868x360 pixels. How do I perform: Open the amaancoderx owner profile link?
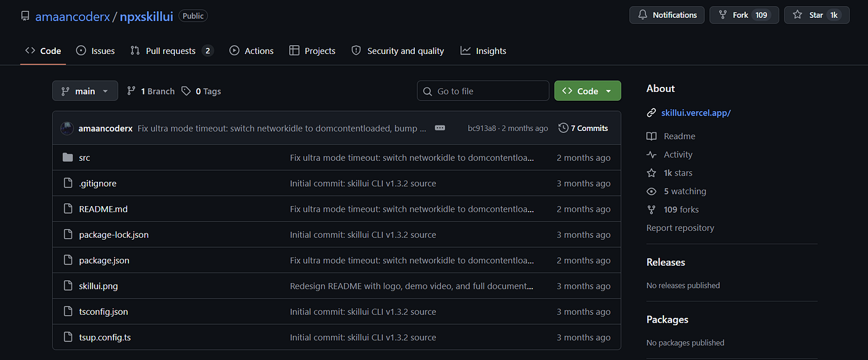coord(72,16)
